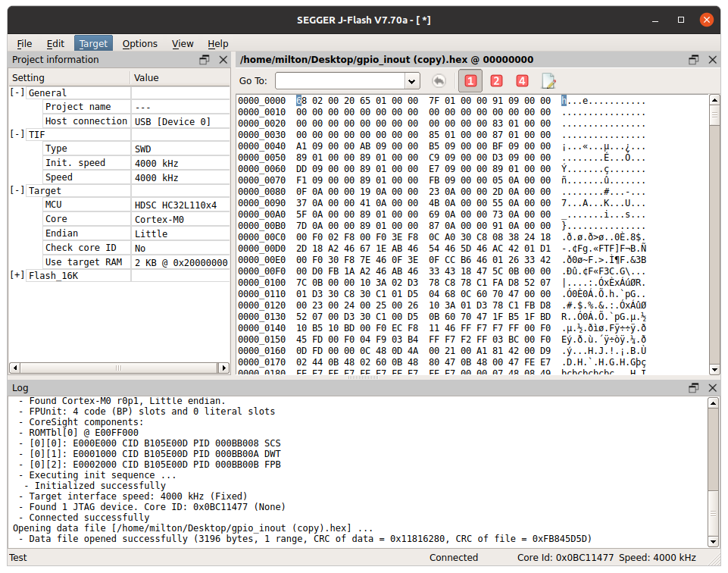The image size is (728, 573).
Task: Click the HDSC HC32L110x4 value
Action: point(176,205)
